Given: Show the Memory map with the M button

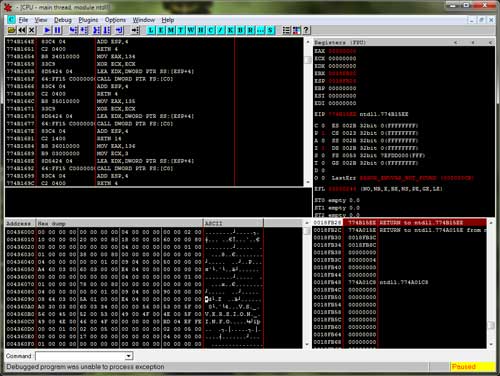Looking at the screenshot, I should click(171, 30).
